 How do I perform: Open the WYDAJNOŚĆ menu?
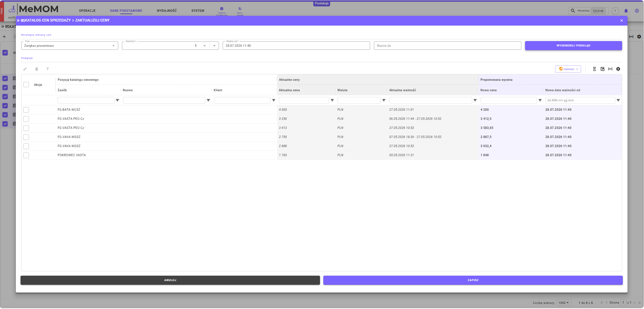[167, 11]
